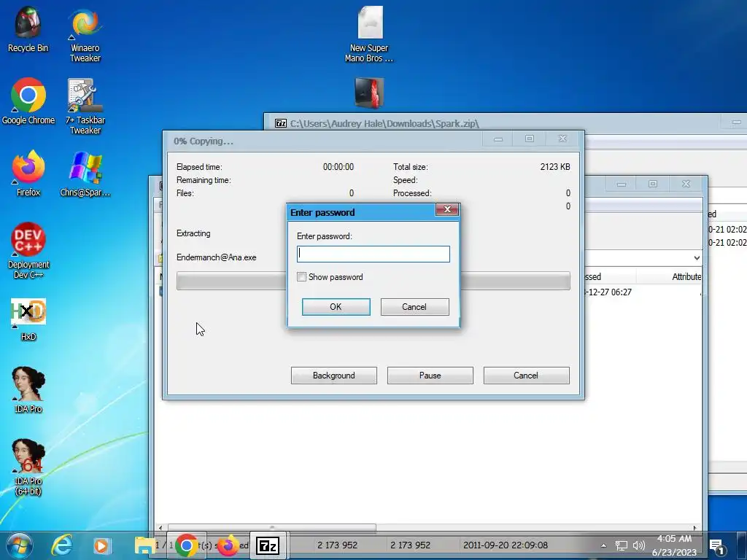
Task: Open the network status tray icon
Action: tap(622, 545)
